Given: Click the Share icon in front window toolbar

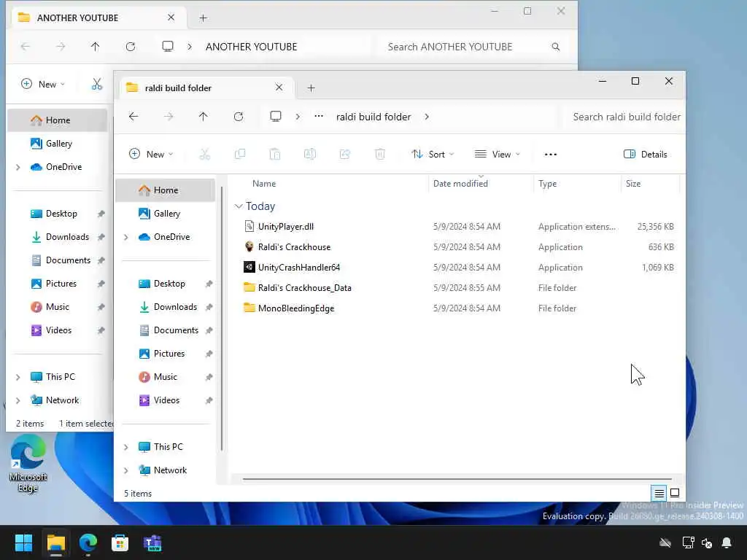Looking at the screenshot, I should (x=345, y=154).
